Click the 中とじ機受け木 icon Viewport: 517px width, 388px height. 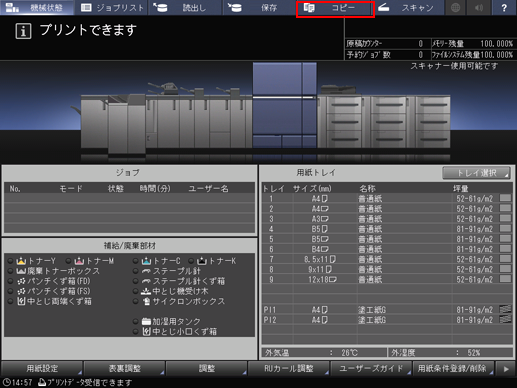[146, 291]
